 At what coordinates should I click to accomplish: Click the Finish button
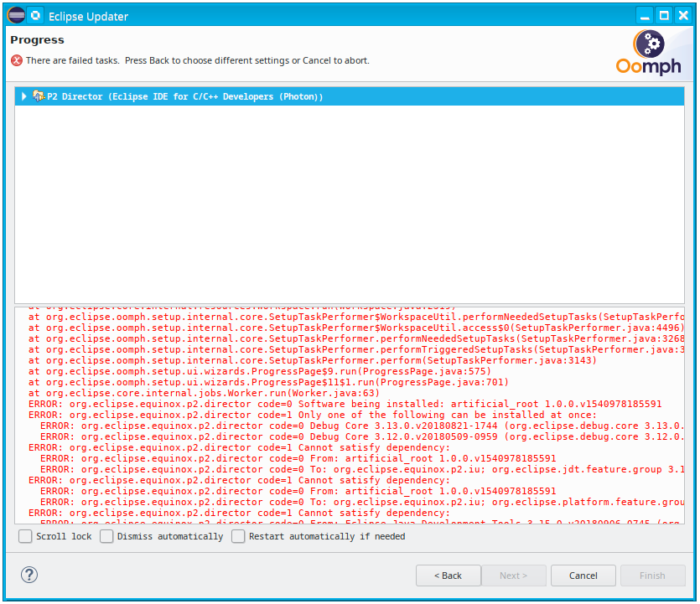(x=653, y=576)
